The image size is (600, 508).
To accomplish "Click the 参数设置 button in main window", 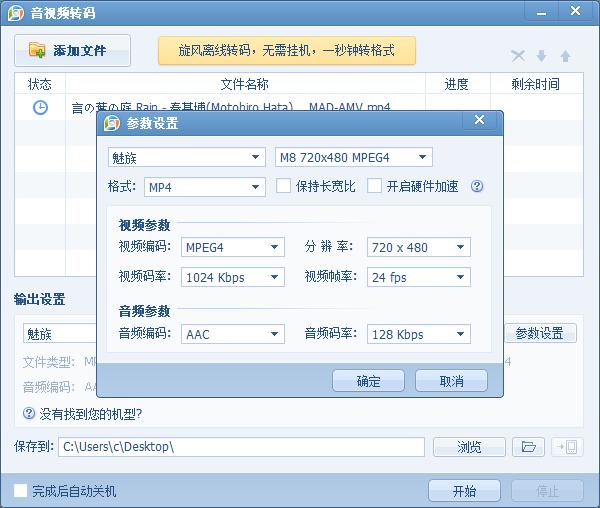I will [541, 333].
